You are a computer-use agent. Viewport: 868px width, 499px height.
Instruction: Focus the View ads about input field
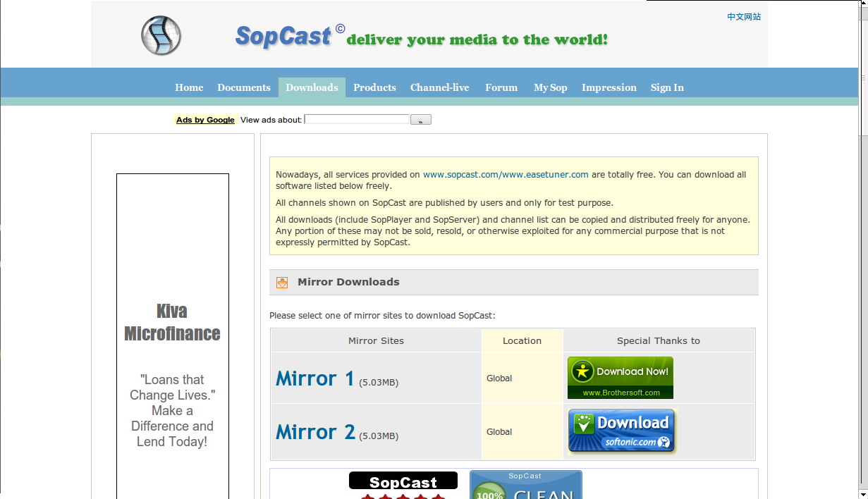coord(357,119)
